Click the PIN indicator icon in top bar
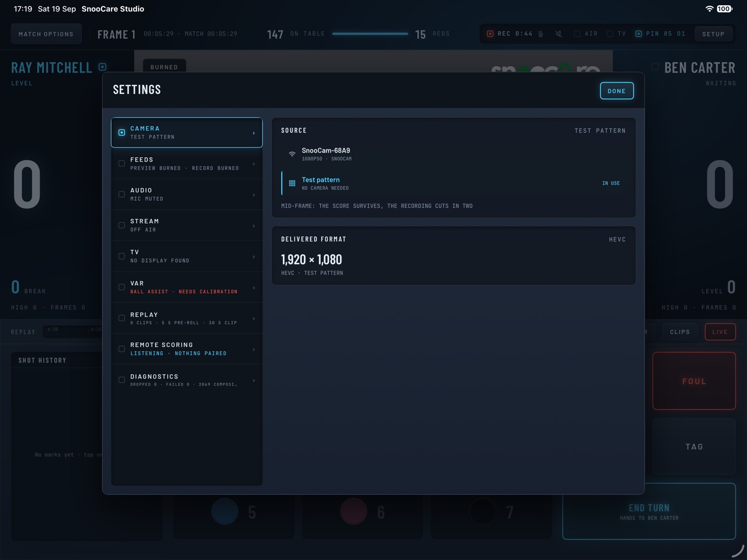The image size is (747, 560). [638, 34]
